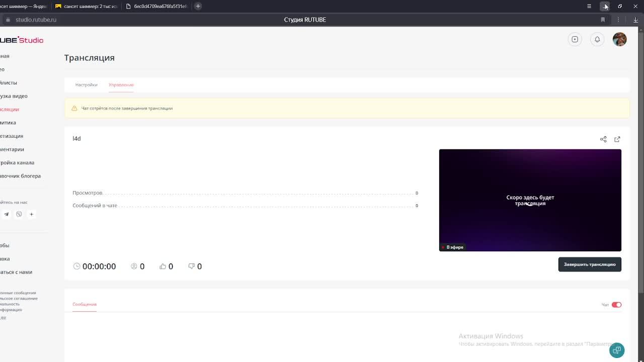The height and width of the screenshot is (362, 644).
Task: Click the stream preview player
Action: [530, 200]
